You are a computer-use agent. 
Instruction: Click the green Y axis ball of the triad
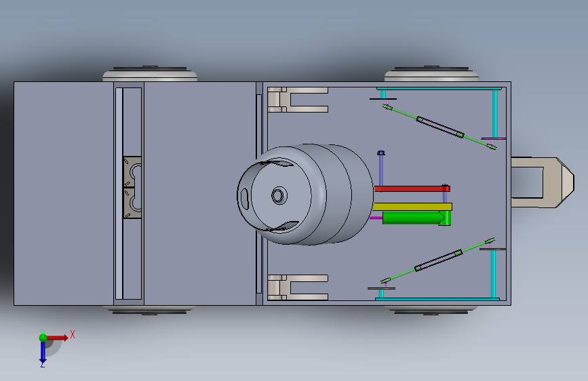point(43,338)
